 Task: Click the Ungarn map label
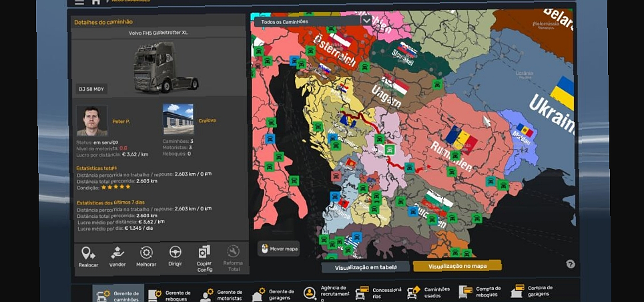coord(386,96)
